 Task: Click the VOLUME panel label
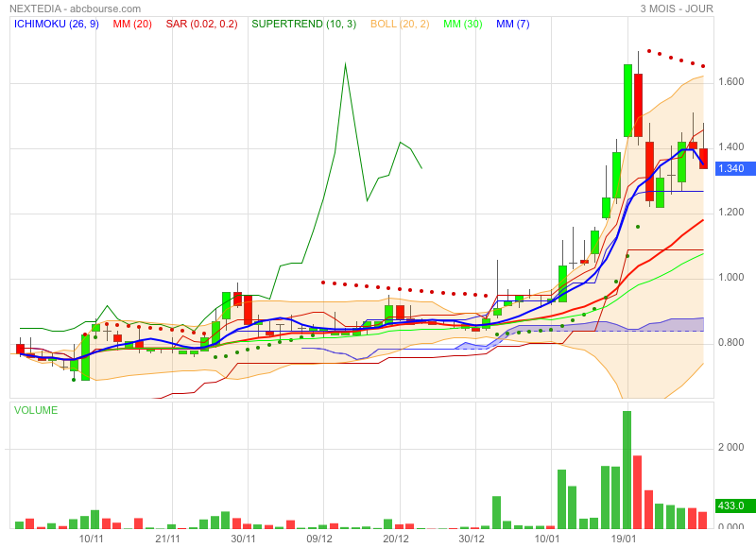coord(36,410)
